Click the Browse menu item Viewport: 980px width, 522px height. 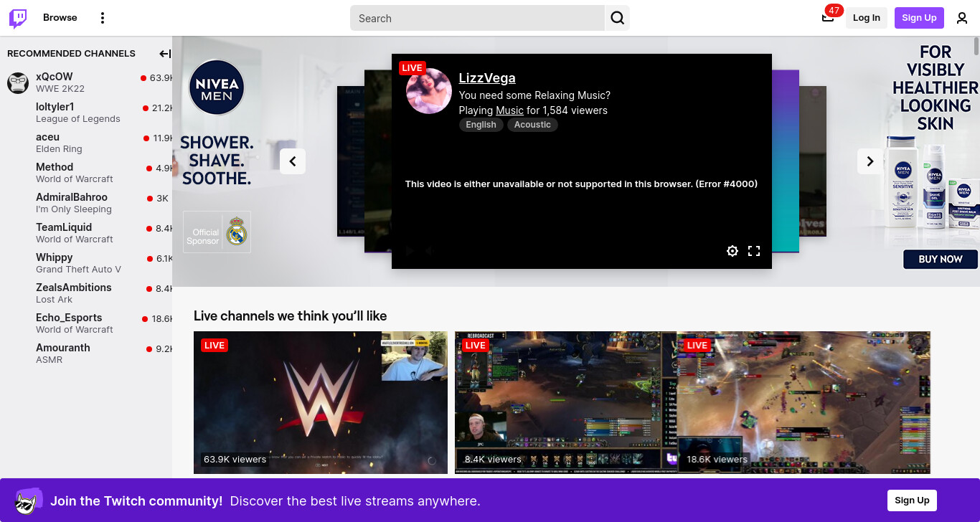point(60,18)
